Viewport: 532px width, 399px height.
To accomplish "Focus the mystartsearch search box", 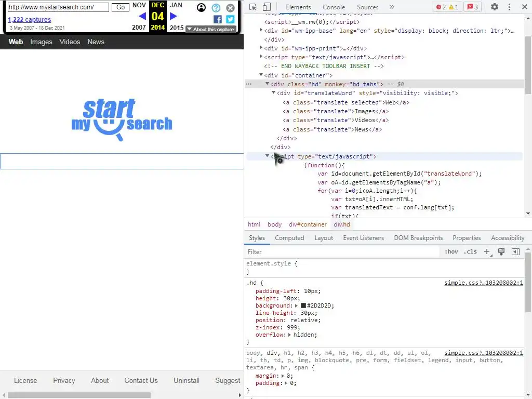I will [x=122, y=161].
